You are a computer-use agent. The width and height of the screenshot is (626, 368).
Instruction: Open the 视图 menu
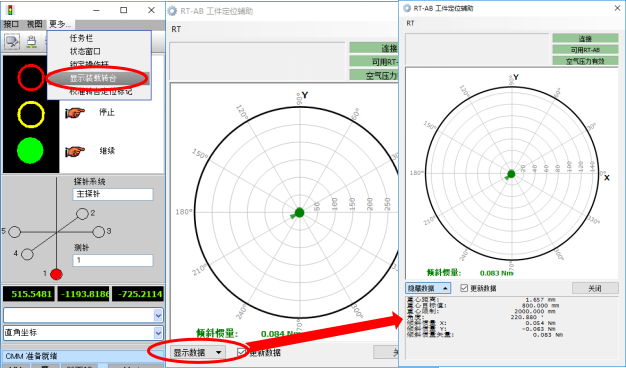[34, 24]
